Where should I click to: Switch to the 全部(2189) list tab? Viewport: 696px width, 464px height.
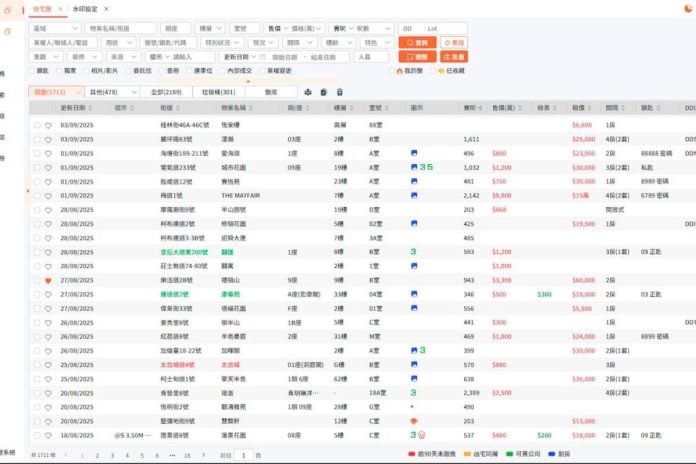click(166, 92)
